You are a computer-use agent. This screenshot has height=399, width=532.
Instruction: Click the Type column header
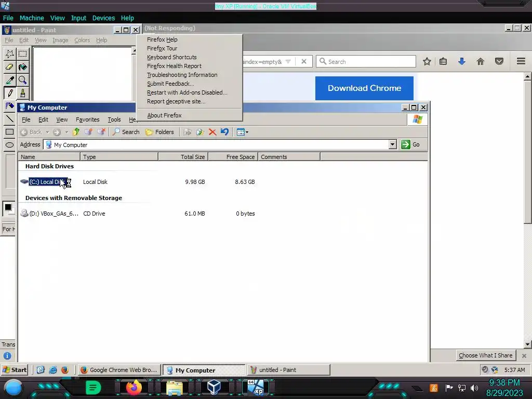coord(119,157)
